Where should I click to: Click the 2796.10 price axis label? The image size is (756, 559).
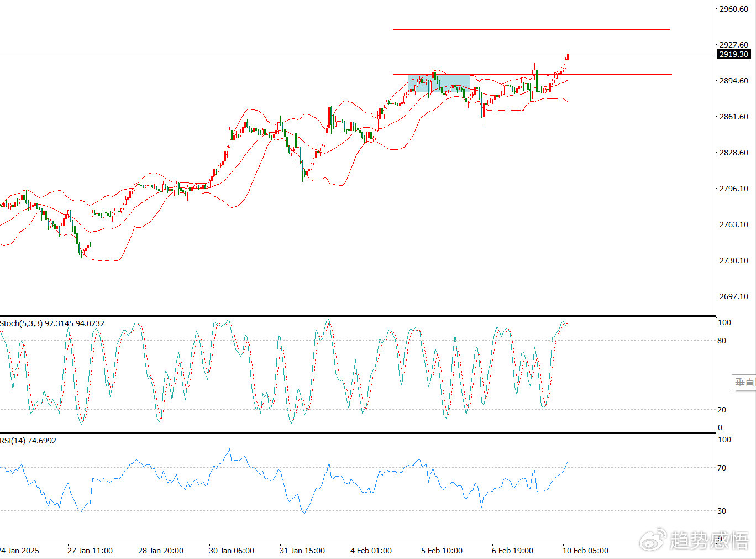tap(733, 189)
